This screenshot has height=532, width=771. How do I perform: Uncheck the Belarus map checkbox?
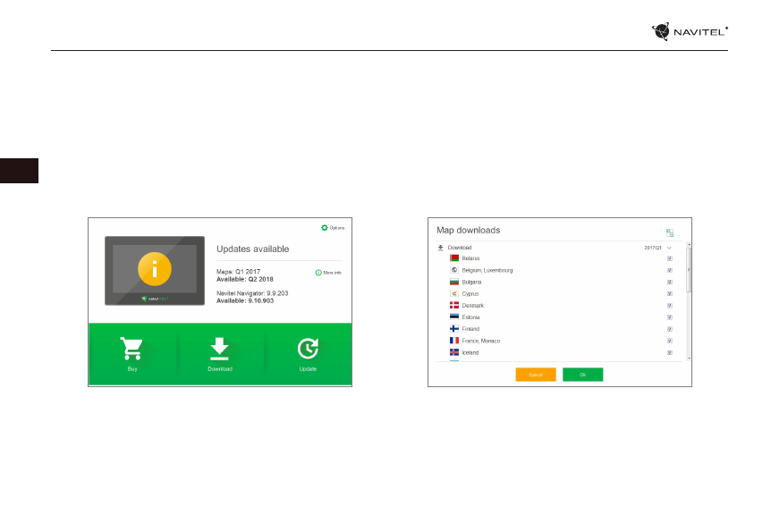pyautogui.click(x=669, y=258)
